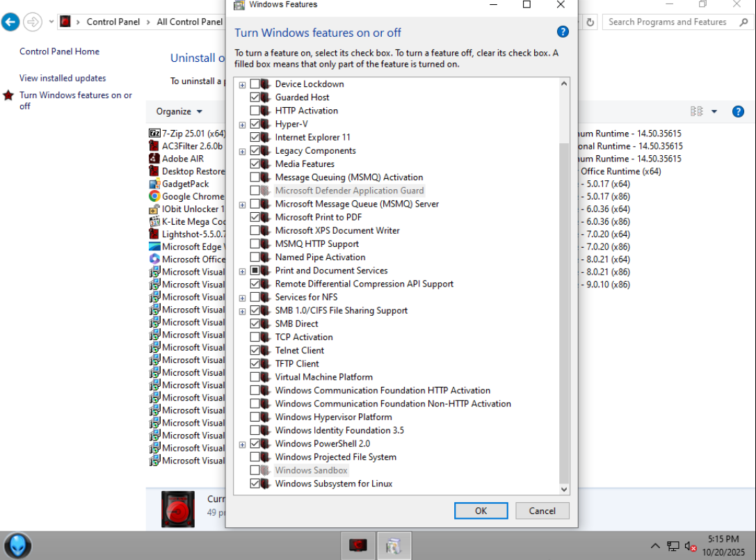Screen dimensions: 756x560
Task: Click the features list scrollbar up arrow
Action: pos(563,84)
